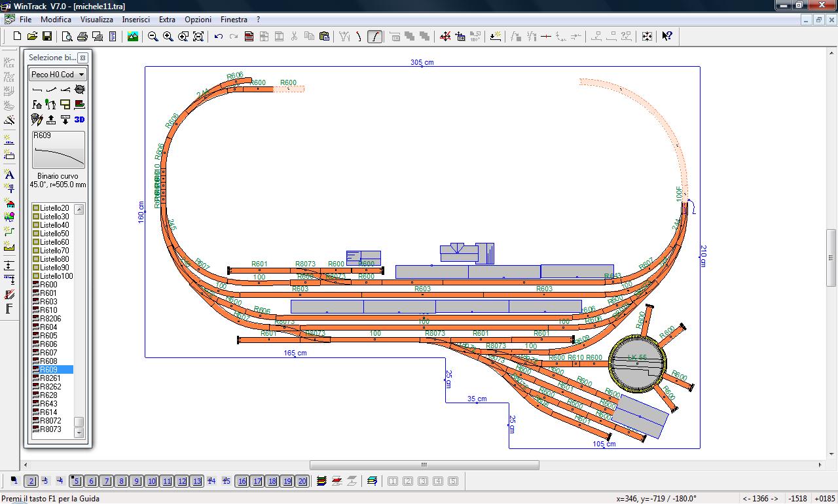Select R643 in the parts list
The height and width of the screenshot is (504, 838).
point(45,404)
